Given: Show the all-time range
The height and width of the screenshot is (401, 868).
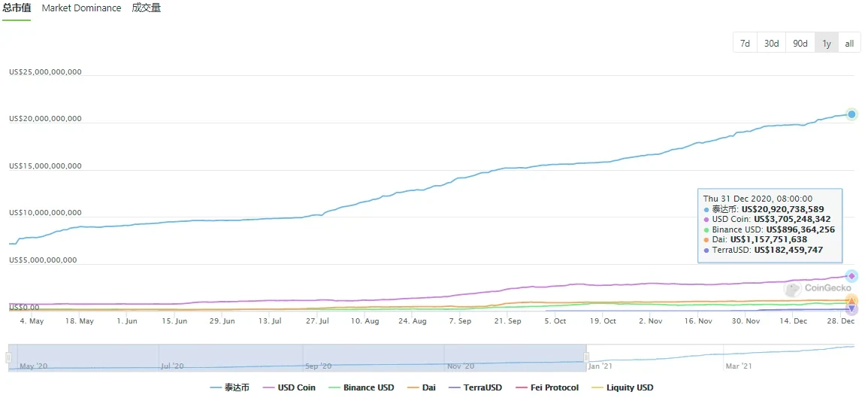Looking at the screenshot, I should click(849, 43).
